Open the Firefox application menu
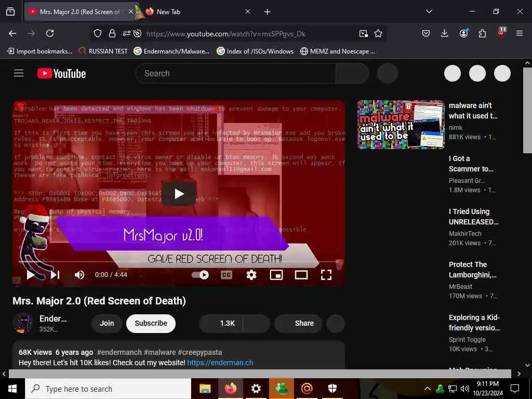This screenshot has height=399, width=532. [520, 33]
